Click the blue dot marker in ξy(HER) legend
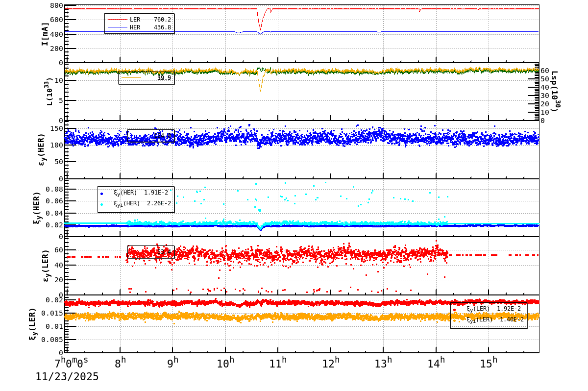The width and height of the screenshot is (588, 391). (x=101, y=194)
